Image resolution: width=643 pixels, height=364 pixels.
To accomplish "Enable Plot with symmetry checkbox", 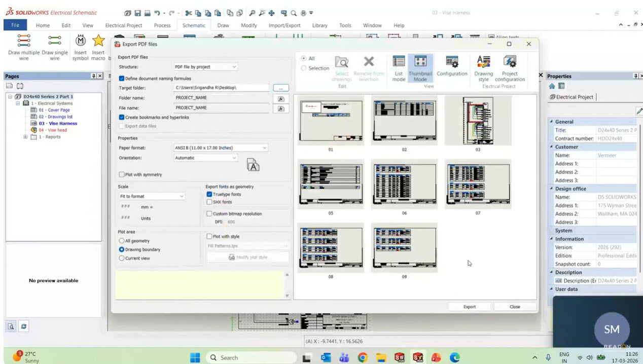I will [122, 174].
